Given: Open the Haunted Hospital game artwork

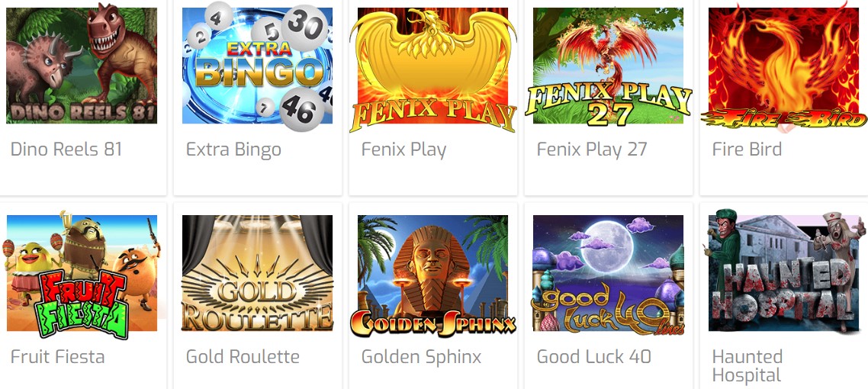Looking at the screenshot, I should point(784,272).
